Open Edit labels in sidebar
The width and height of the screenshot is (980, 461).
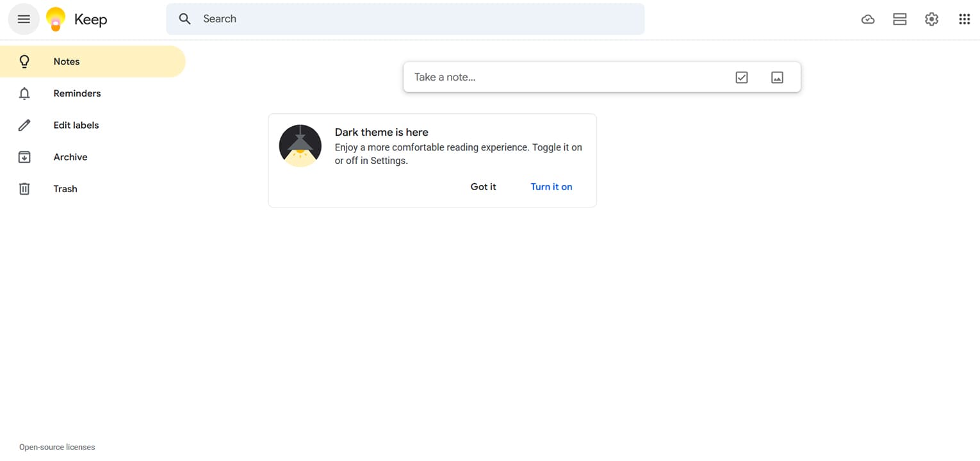pyautogui.click(x=93, y=125)
